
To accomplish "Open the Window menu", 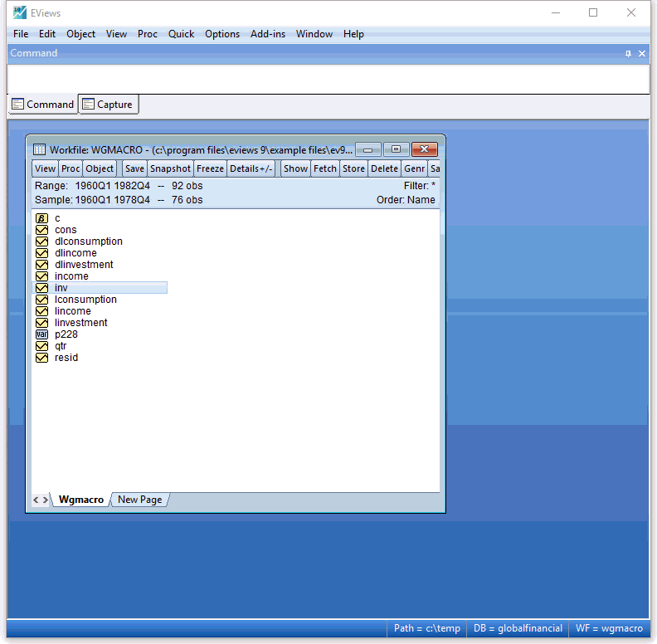I will [314, 34].
